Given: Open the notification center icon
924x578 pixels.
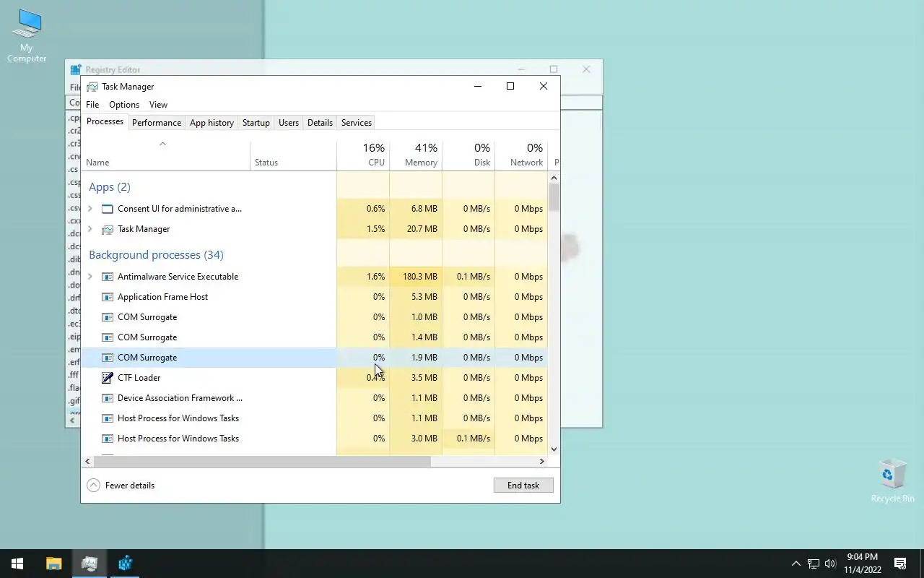Looking at the screenshot, I should coord(900,564).
